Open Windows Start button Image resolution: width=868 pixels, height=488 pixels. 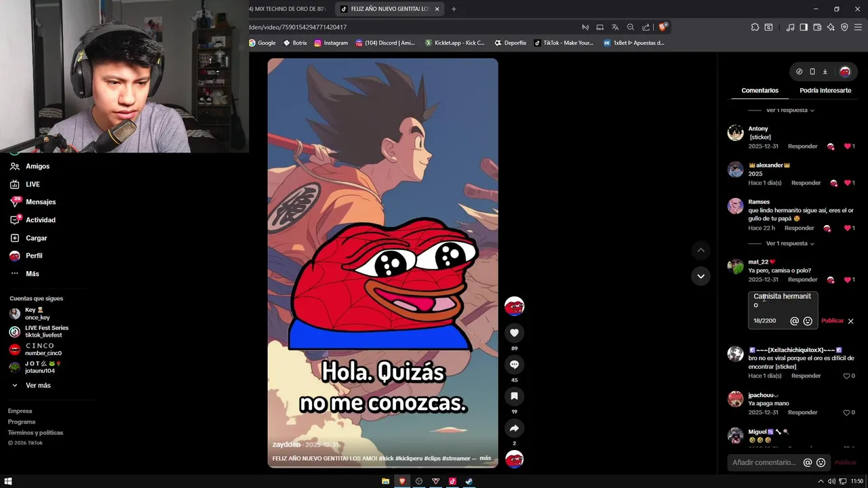click(8, 481)
